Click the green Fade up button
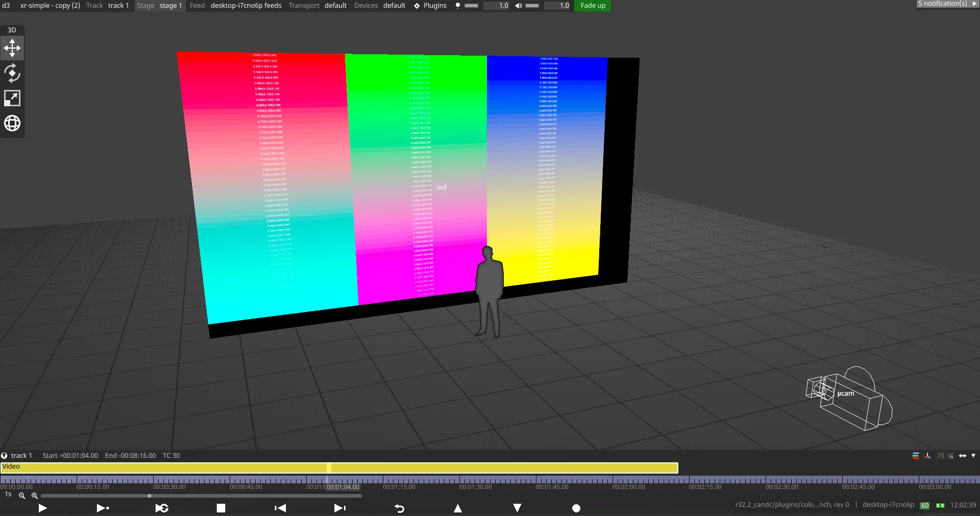 (593, 6)
